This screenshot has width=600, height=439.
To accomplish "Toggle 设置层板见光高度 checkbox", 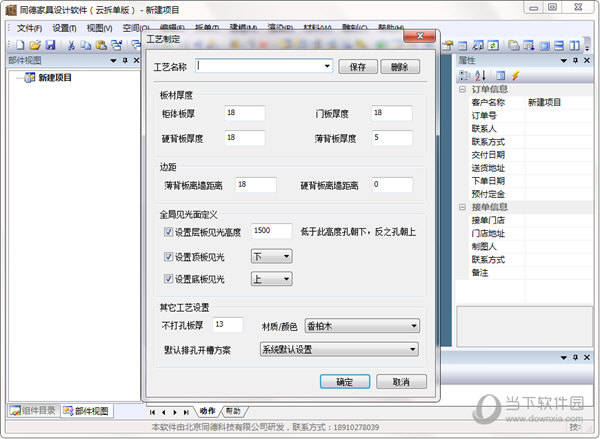I will coord(168,231).
